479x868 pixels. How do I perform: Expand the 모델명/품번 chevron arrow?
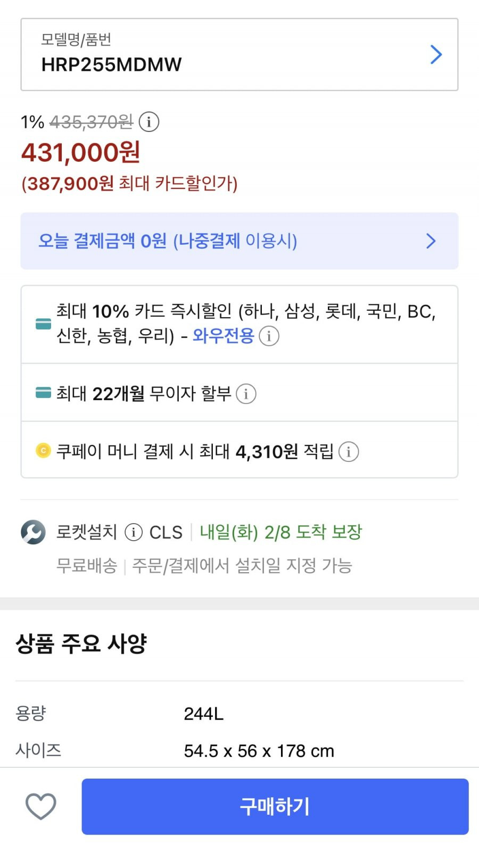(436, 54)
